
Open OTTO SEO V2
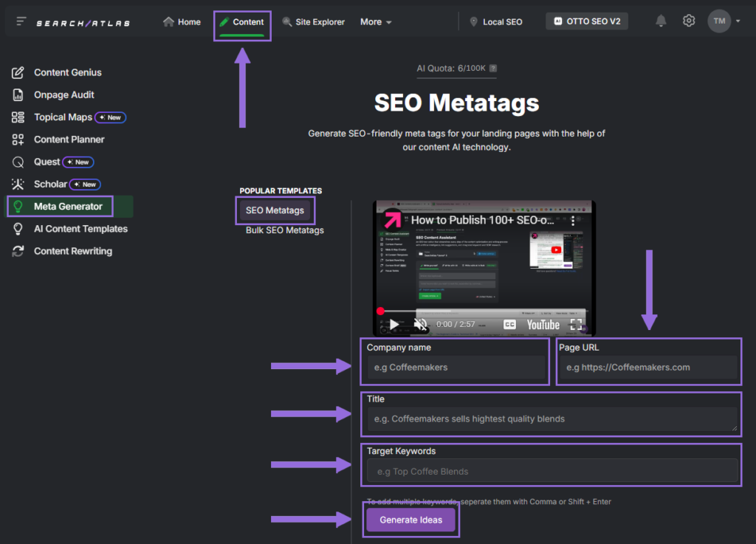coord(587,21)
